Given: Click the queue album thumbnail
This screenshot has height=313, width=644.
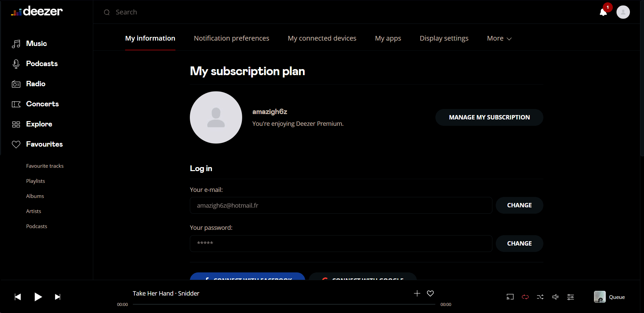Looking at the screenshot, I should click(x=600, y=297).
